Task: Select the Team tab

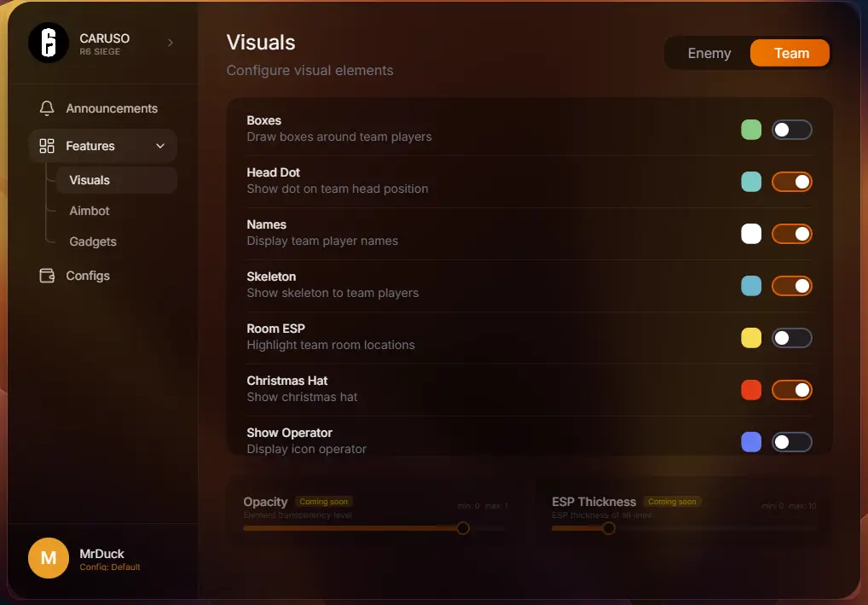Action: [790, 53]
